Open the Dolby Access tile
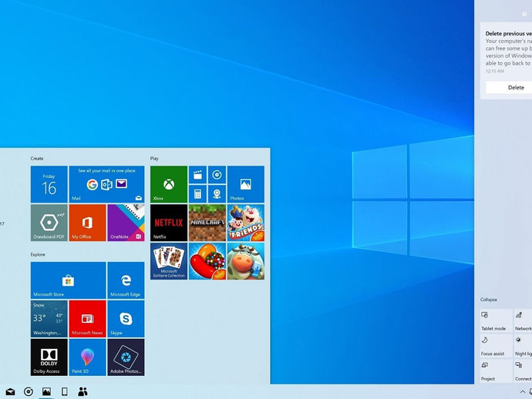532x399 pixels. coord(49,357)
